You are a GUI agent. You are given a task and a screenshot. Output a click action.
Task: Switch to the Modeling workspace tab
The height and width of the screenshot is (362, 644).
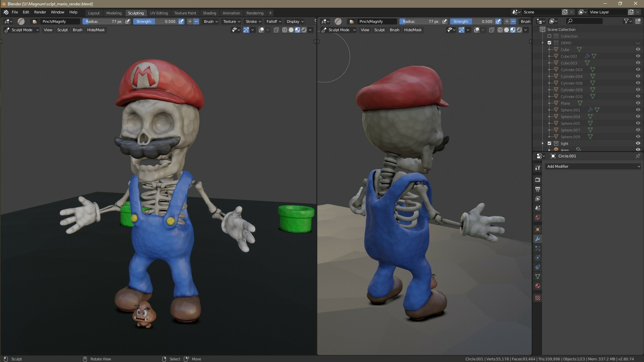pos(114,13)
